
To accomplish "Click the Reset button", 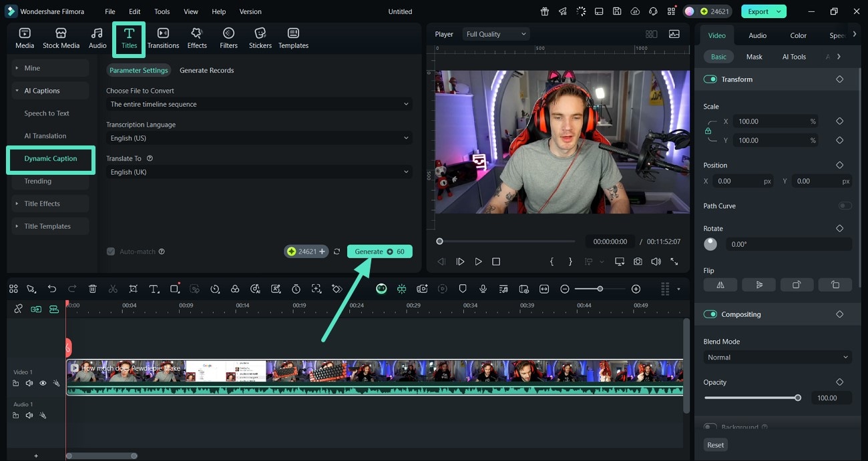I will tap(716, 445).
